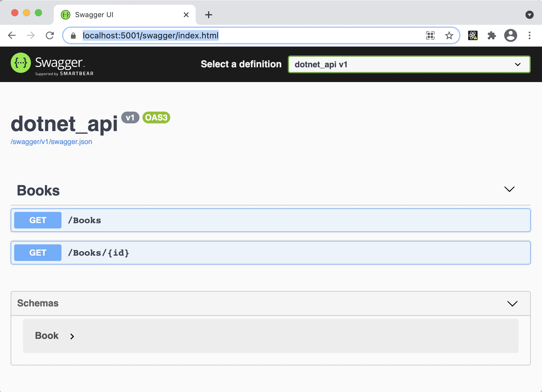The height and width of the screenshot is (392, 542).
Task: Click the 'Supported by SMARTBEAR' text
Action: pyautogui.click(x=64, y=74)
